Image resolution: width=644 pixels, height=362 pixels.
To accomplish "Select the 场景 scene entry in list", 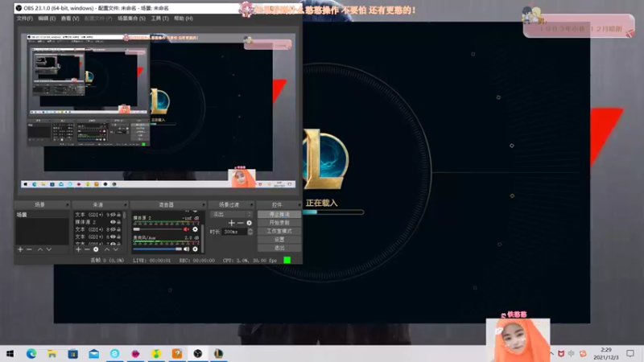I will click(x=42, y=215).
